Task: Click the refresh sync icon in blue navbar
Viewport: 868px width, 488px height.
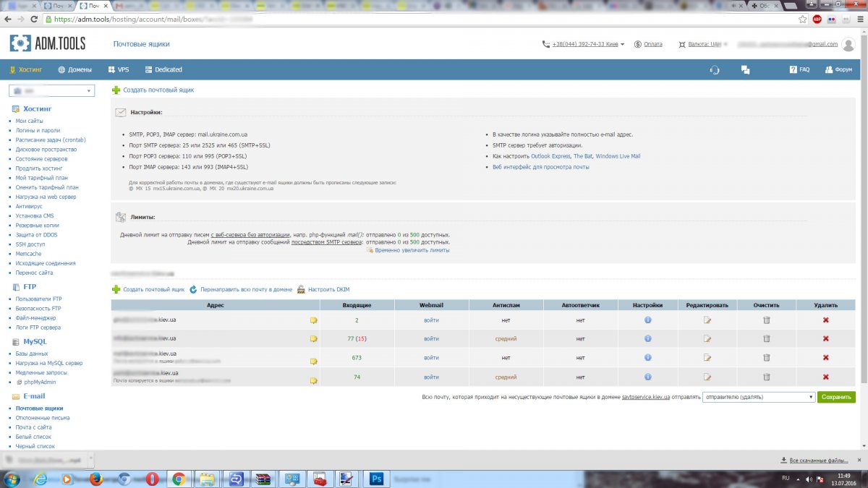Action: [715, 70]
